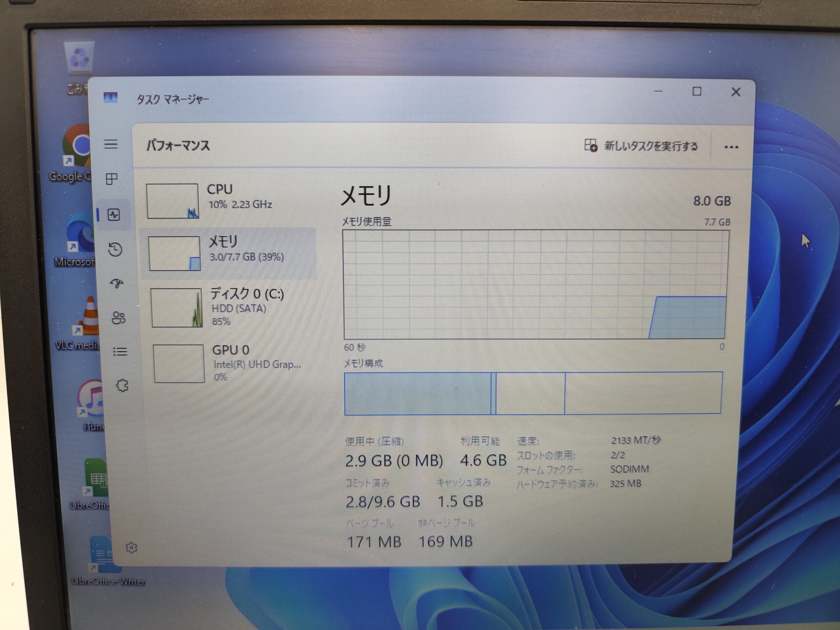This screenshot has height=630, width=840.
Task: Select the Recycle Bin desktop icon
Action: click(x=79, y=68)
